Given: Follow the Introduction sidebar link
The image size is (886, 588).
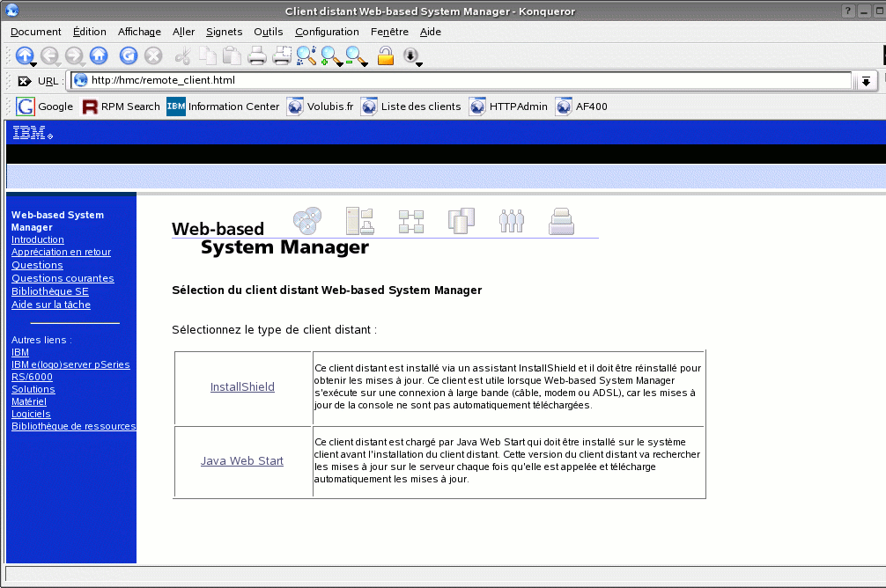Looking at the screenshot, I should pos(37,239).
